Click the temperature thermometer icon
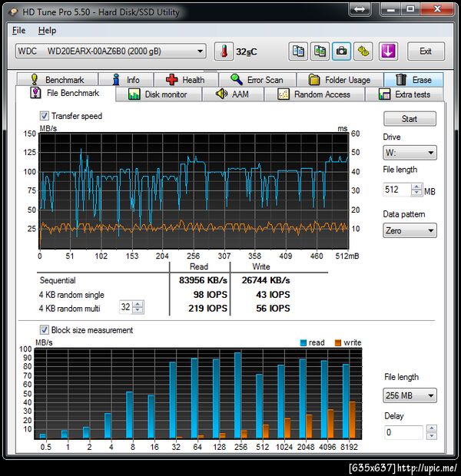The image size is (461, 476). click(x=224, y=51)
